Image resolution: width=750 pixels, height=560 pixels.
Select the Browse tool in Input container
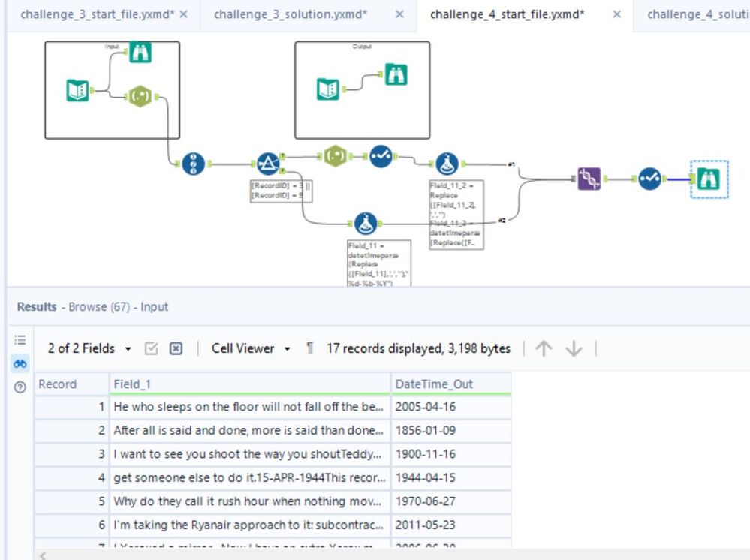click(x=140, y=52)
